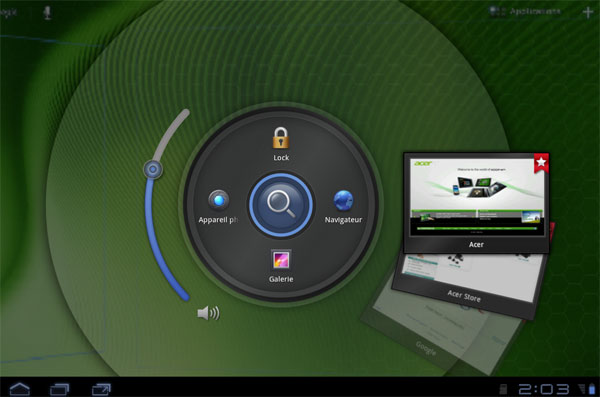Tap the battery icon in status bar
The width and height of the screenshot is (600, 397).
click(592, 389)
